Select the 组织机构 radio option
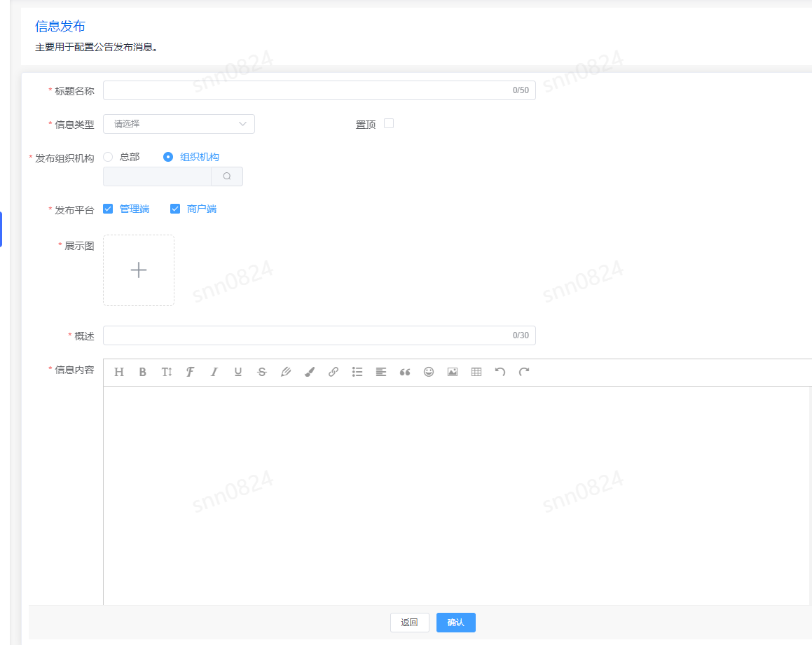Screen dimensions: 812x645 pos(167,157)
